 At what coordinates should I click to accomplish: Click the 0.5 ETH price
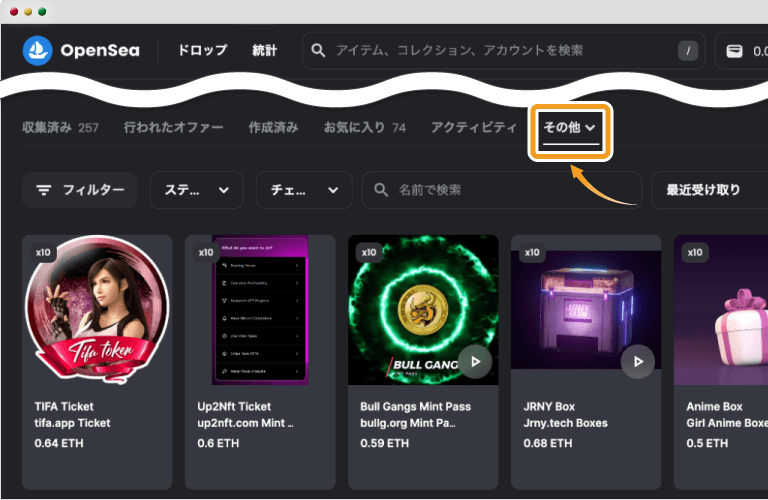[x=707, y=443]
